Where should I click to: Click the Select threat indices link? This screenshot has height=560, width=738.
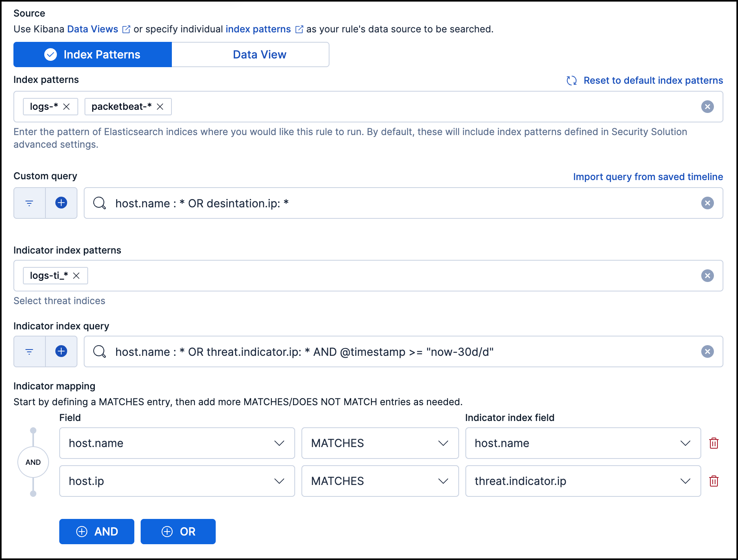(x=59, y=301)
